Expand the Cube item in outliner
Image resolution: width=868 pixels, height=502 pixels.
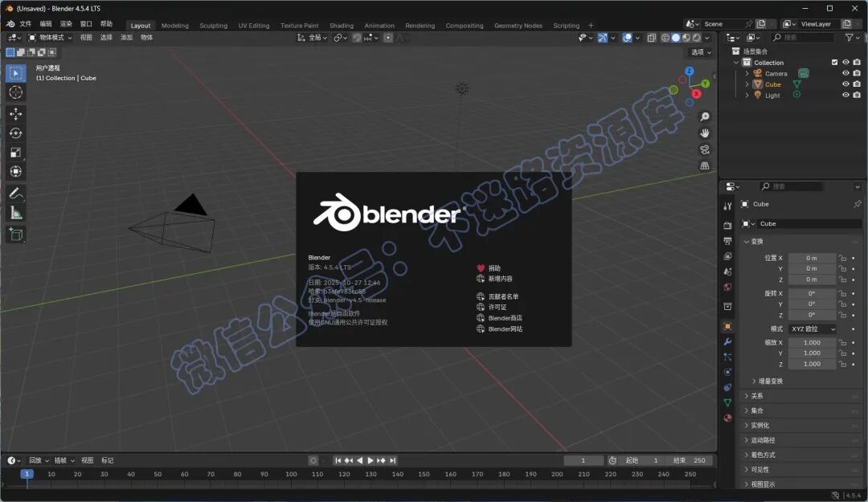point(747,84)
